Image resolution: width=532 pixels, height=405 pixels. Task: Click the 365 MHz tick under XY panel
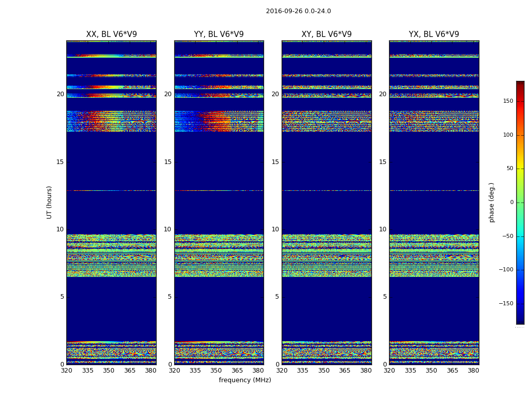pyautogui.click(x=345, y=371)
